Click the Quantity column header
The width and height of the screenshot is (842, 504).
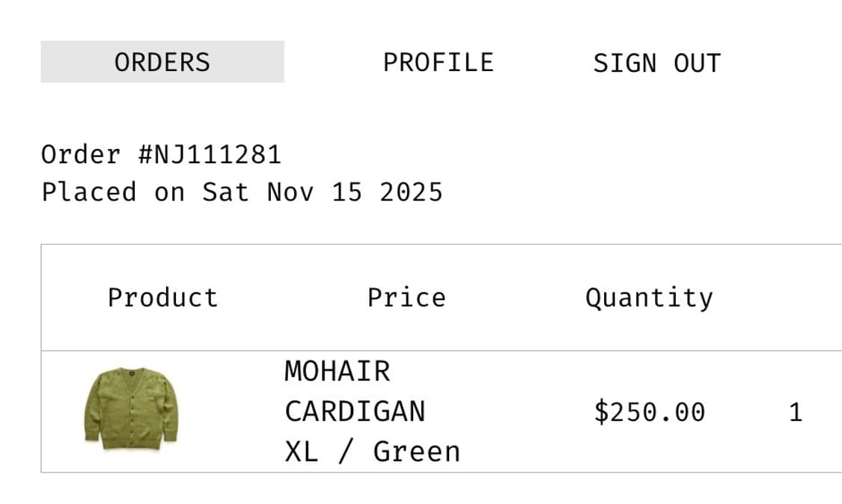(649, 298)
